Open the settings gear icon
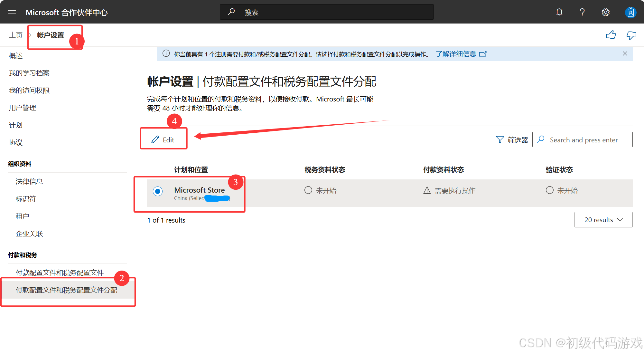The image size is (644, 354). (x=605, y=12)
